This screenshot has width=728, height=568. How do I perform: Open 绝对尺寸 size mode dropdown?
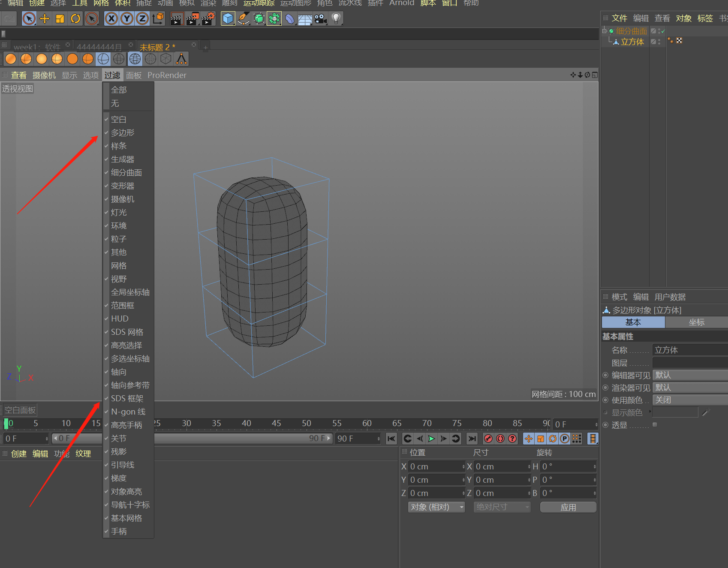[x=502, y=507]
